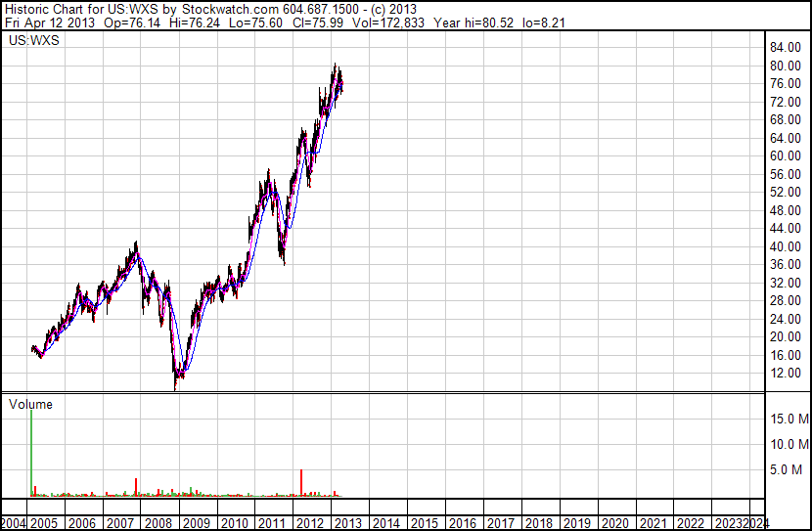Click the 2012 year label on time axis
This screenshot has height=531, width=812.
pos(310,523)
